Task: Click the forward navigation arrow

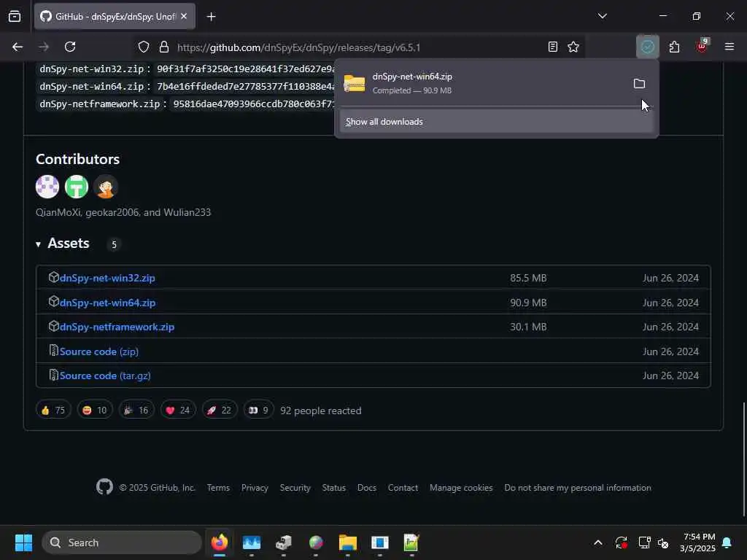Action: (44, 47)
